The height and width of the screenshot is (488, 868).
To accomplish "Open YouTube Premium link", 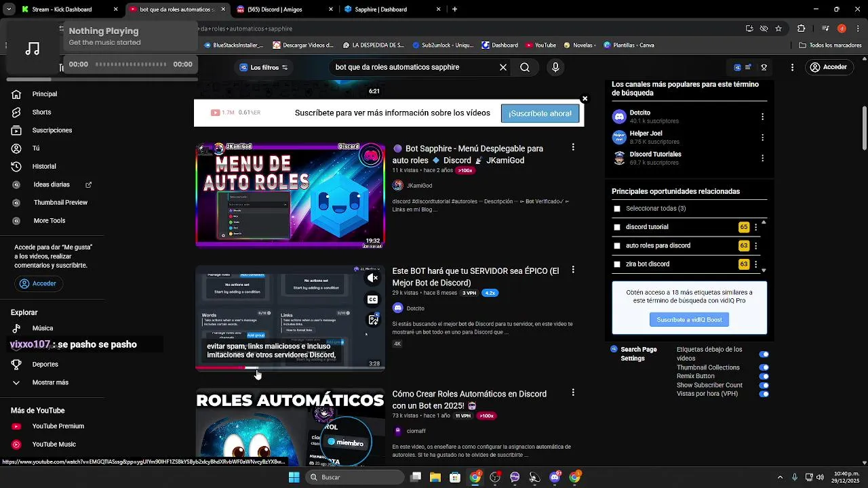I will [x=58, y=426].
